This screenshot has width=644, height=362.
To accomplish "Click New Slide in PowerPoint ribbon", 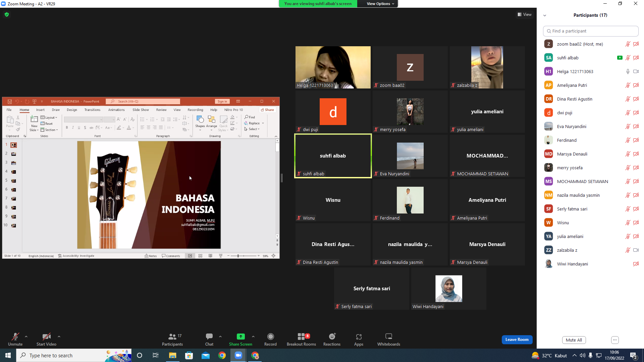I will [x=34, y=123].
